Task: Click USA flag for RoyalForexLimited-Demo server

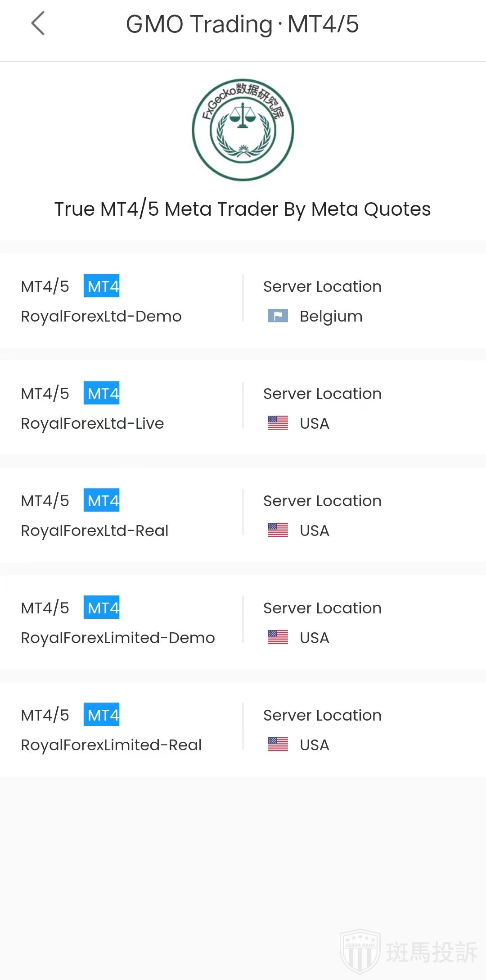Action: click(278, 638)
